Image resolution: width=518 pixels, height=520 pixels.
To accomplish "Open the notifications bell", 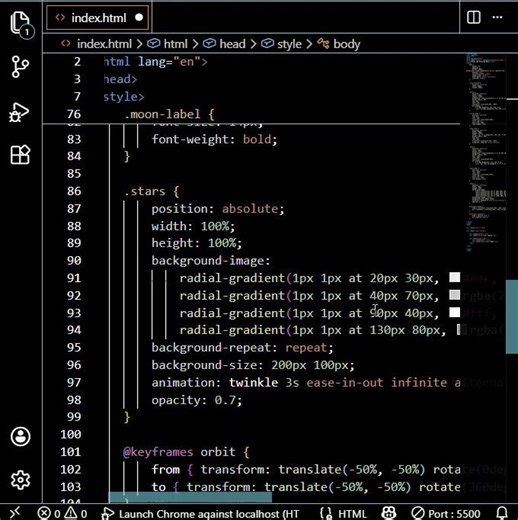I will 502,513.
